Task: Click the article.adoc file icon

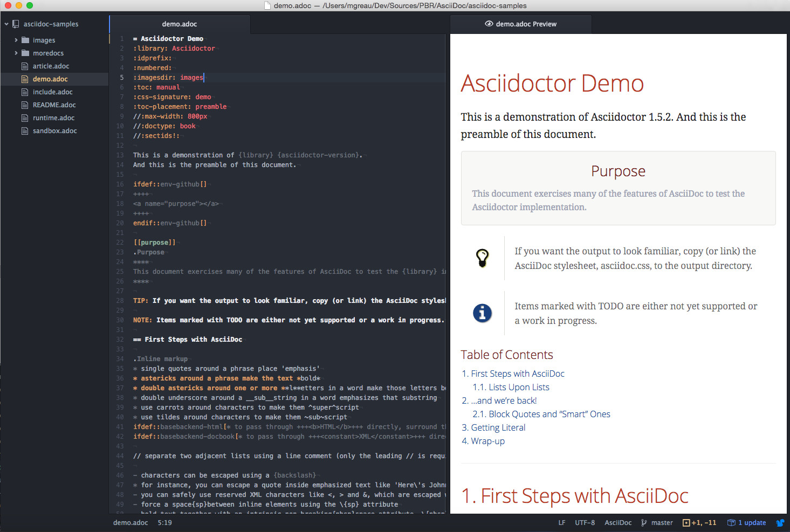Action: (25, 66)
